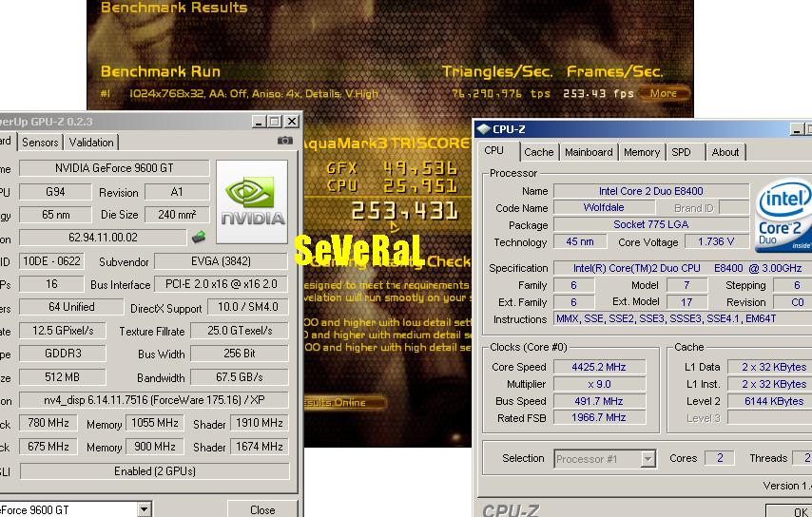Screen dimensions: 812x517
Task: Click the 780 MHz GPU clock field
Action: point(48,423)
